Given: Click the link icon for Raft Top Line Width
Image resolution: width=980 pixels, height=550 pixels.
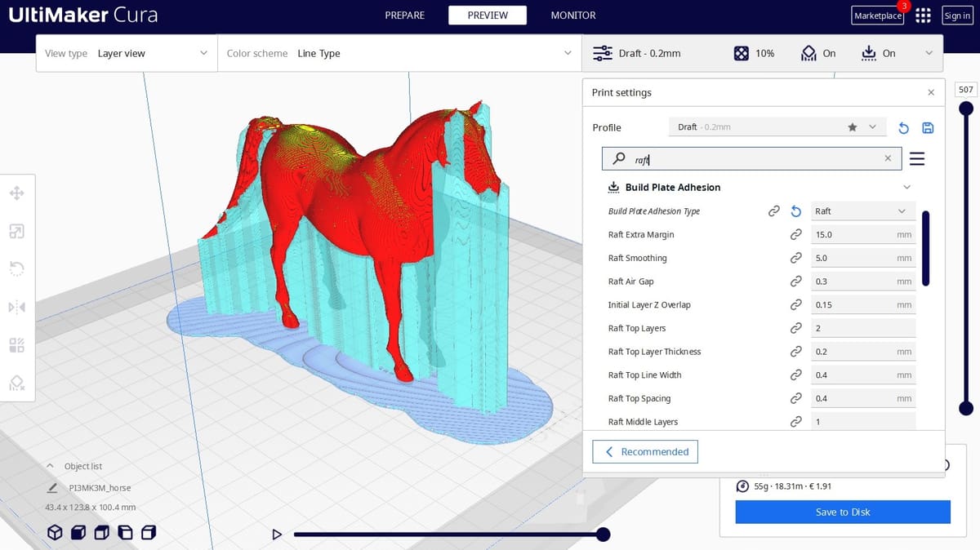Looking at the screenshot, I should click(x=795, y=375).
